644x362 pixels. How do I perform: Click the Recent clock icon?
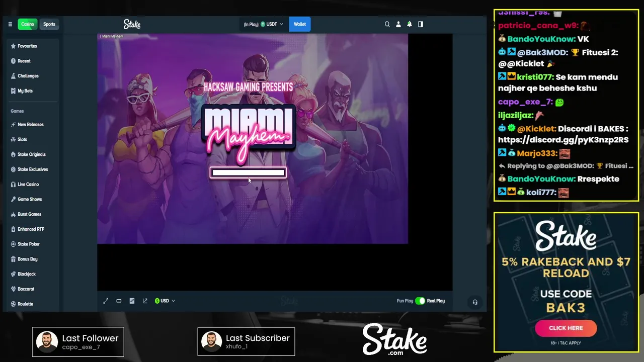pyautogui.click(x=13, y=61)
